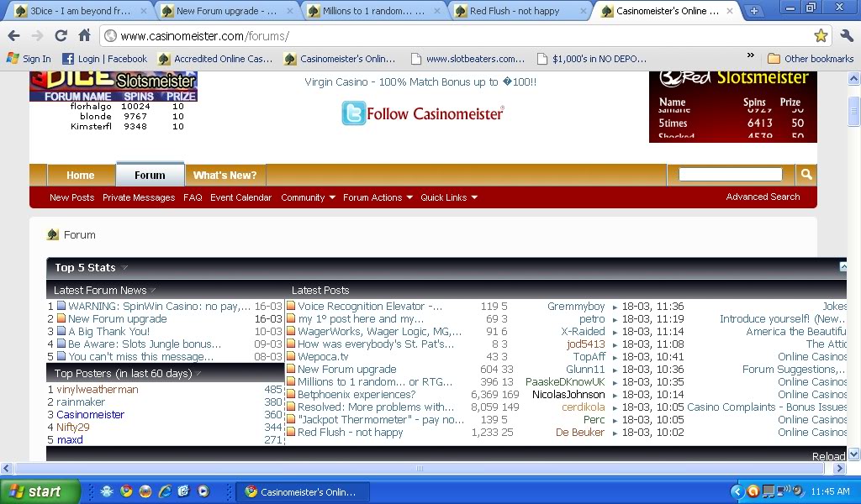Launch Chrome from the quick launch bar

(x=126, y=491)
